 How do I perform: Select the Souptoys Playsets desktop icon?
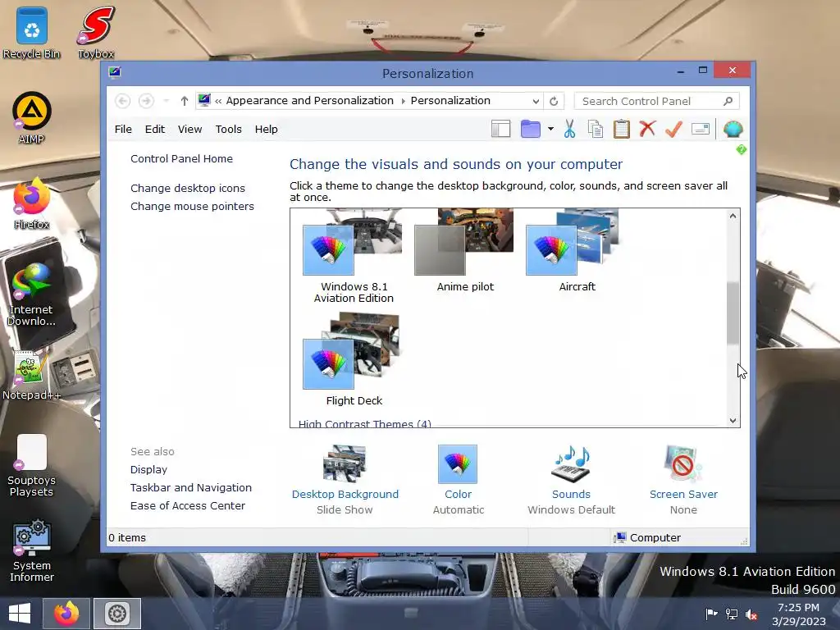(x=32, y=465)
